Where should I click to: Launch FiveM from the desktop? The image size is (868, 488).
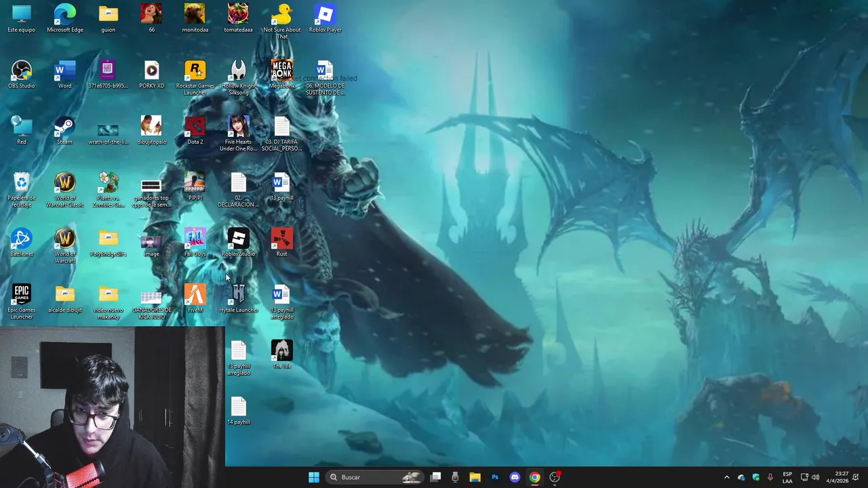click(195, 299)
